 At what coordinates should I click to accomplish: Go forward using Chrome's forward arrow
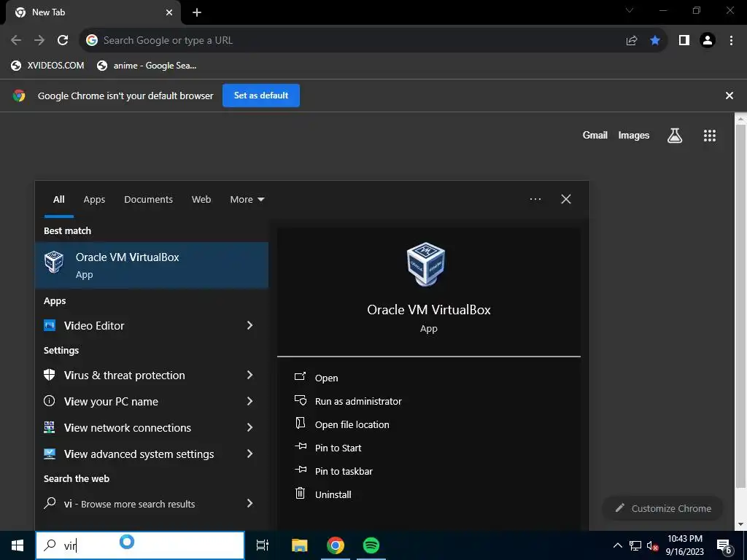[39, 40]
